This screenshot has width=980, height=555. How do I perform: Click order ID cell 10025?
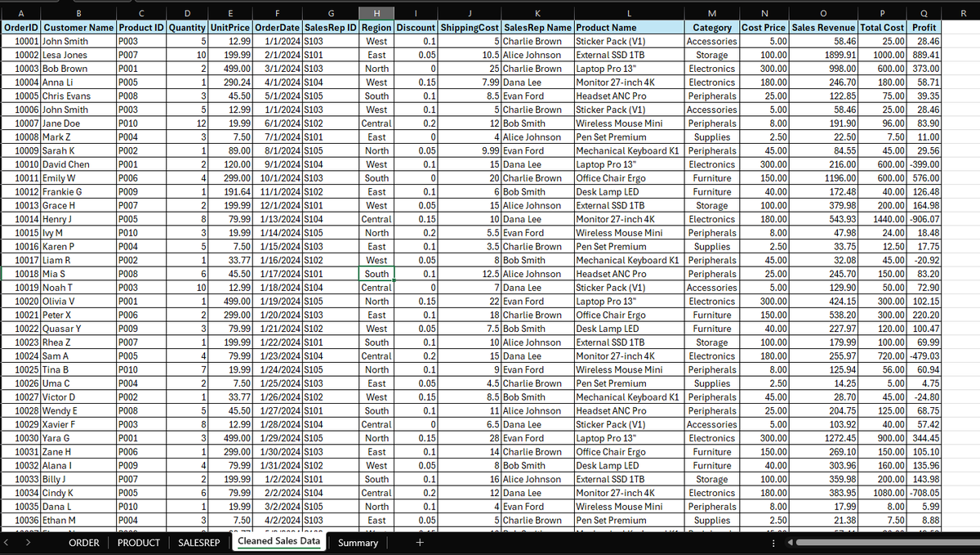click(x=21, y=369)
